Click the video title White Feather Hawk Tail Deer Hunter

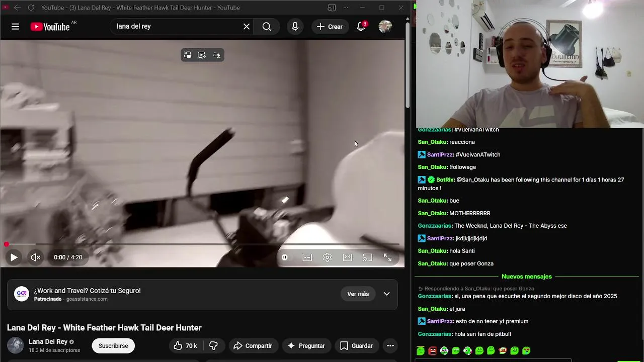coord(104,328)
